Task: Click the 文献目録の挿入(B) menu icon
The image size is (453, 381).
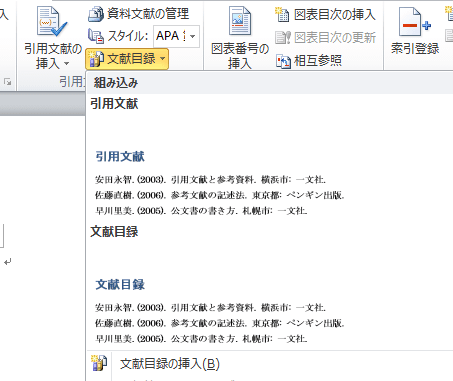Action: [99, 363]
